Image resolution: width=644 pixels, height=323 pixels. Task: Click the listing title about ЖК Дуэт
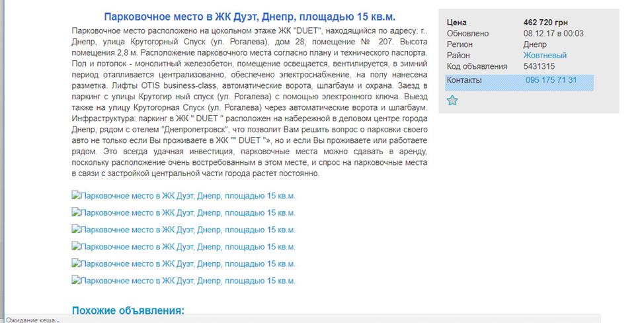coord(249,17)
